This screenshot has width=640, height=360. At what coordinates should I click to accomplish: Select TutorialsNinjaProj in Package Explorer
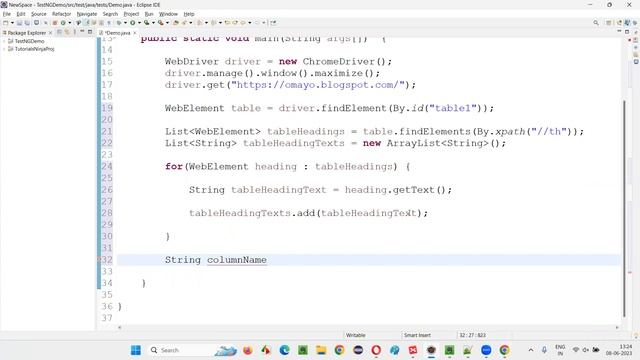(34, 49)
